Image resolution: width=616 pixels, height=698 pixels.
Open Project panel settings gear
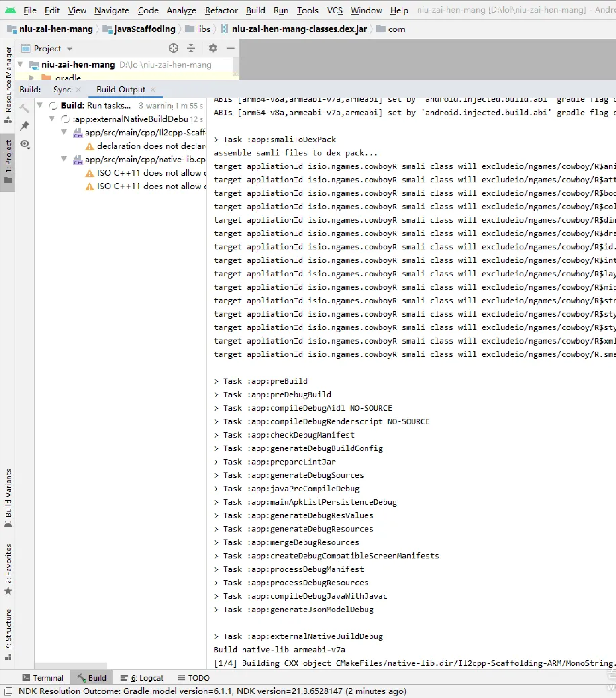tap(213, 48)
